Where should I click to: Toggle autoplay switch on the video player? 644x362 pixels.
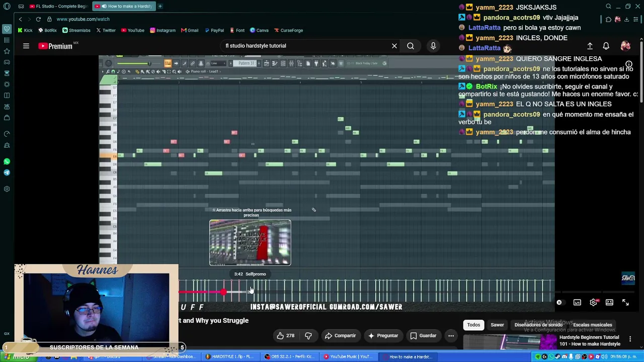(559, 303)
